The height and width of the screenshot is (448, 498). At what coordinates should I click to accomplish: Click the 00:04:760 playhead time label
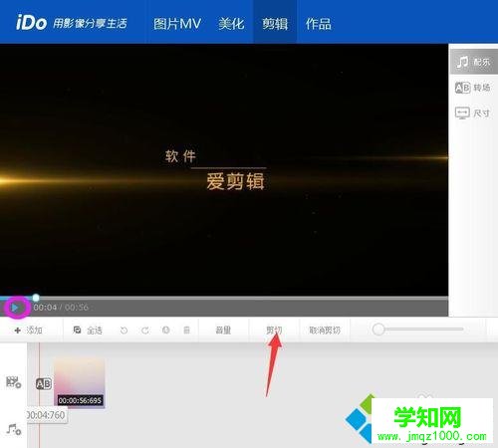47,415
